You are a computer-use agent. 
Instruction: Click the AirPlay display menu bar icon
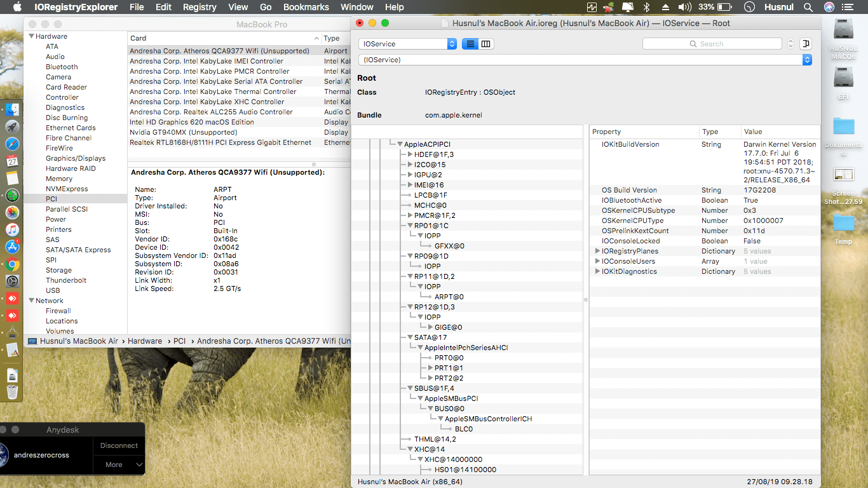pyautogui.click(x=628, y=7)
